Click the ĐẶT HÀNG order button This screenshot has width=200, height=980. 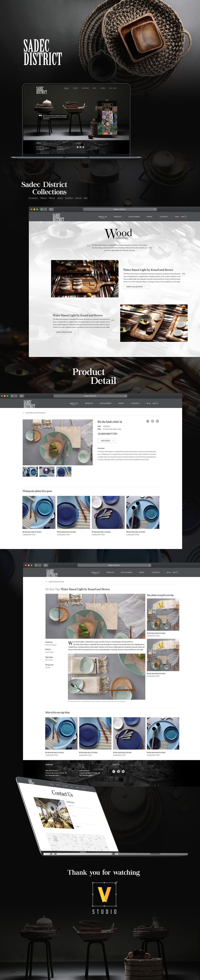[107, 441]
